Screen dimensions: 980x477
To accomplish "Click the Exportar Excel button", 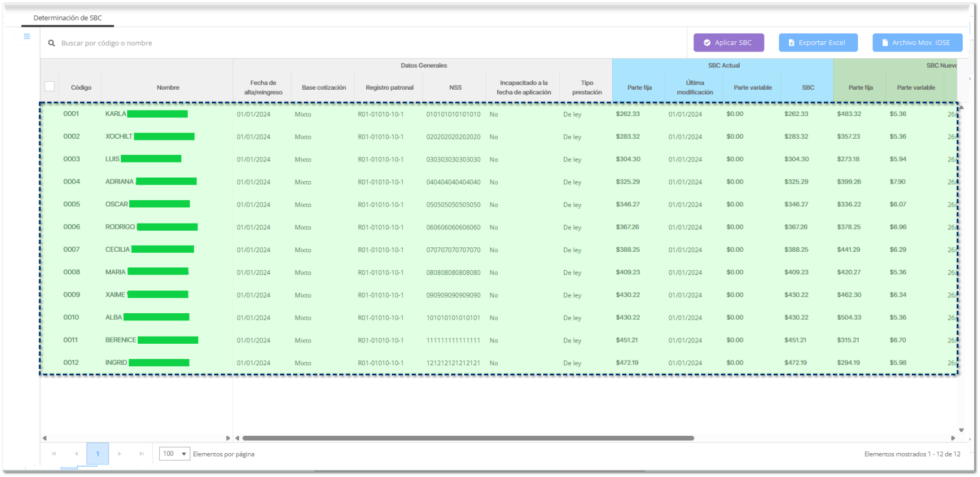I will click(818, 42).
